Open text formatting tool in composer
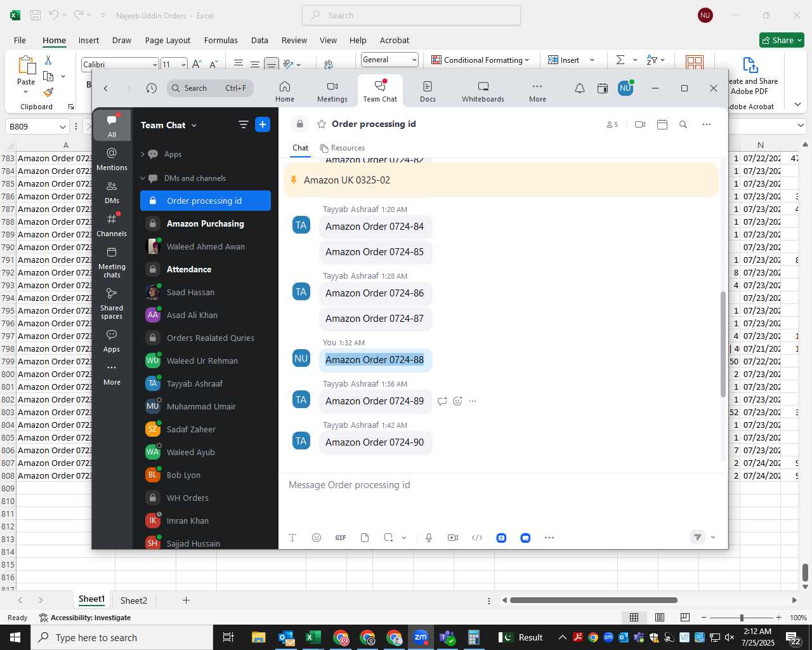812x650 pixels. 292,538
